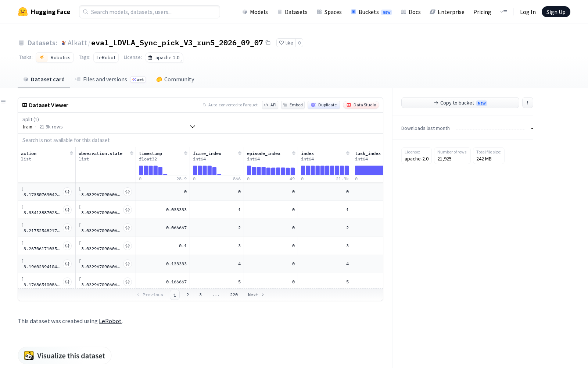588x368 pixels.
Task: Sort by the frame_index column
Action: click(x=240, y=153)
